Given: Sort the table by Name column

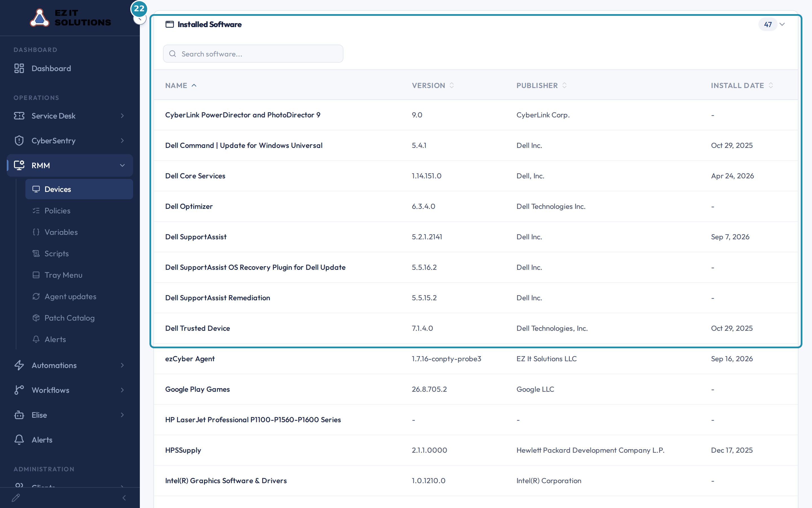Looking at the screenshot, I should (x=181, y=86).
